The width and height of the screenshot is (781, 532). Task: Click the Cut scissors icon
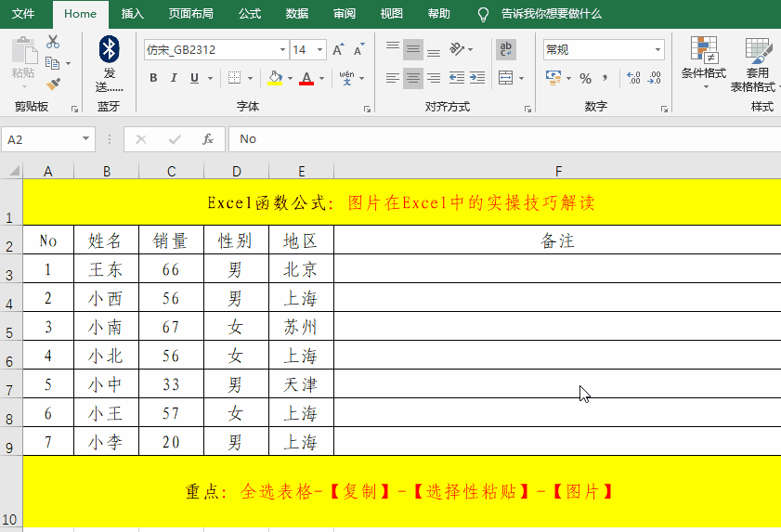pos(53,42)
